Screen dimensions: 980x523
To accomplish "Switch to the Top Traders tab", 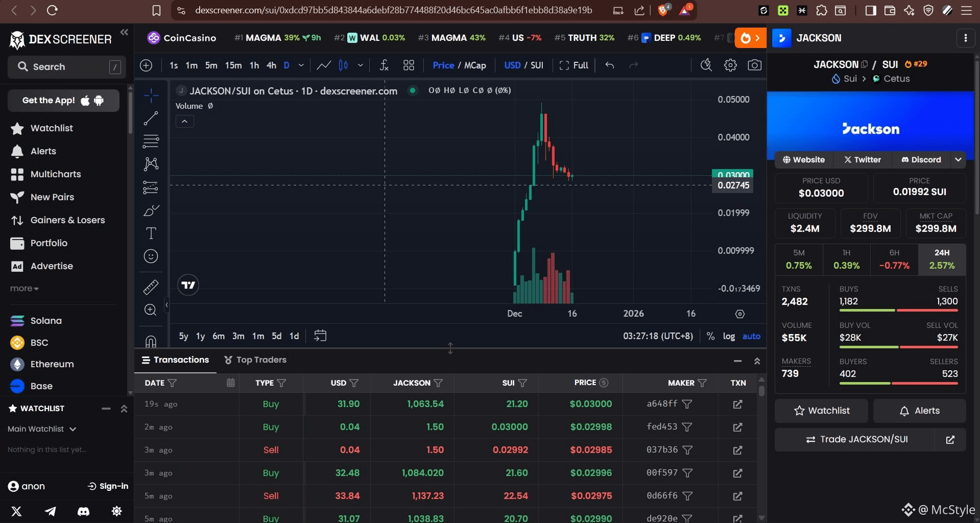I will tap(255, 360).
